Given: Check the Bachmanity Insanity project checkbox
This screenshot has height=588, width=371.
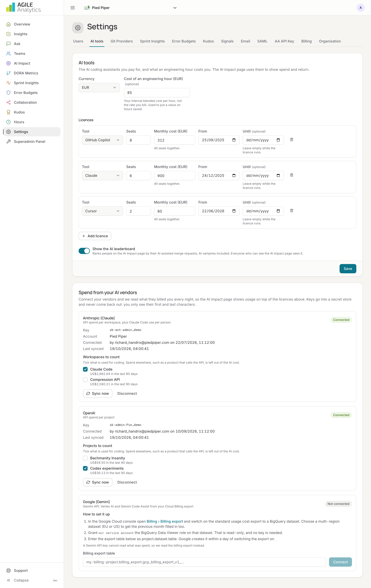Looking at the screenshot, I should click(85, 458).
